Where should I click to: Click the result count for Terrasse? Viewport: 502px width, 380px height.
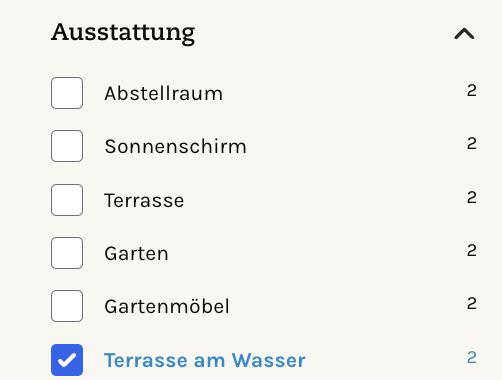pos(472,198)
